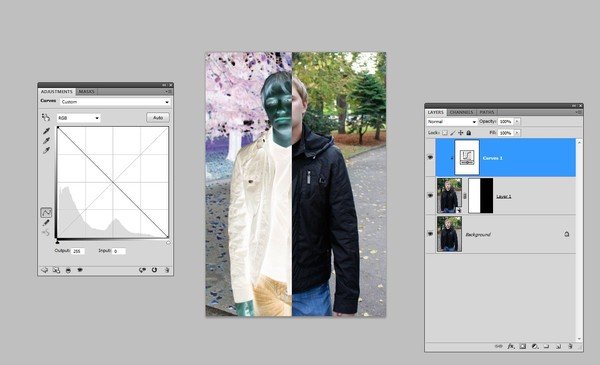The height and width of the screenshot is (365, 600).
Task: Select the Curves 1 layer name
Action: (492, 158)
